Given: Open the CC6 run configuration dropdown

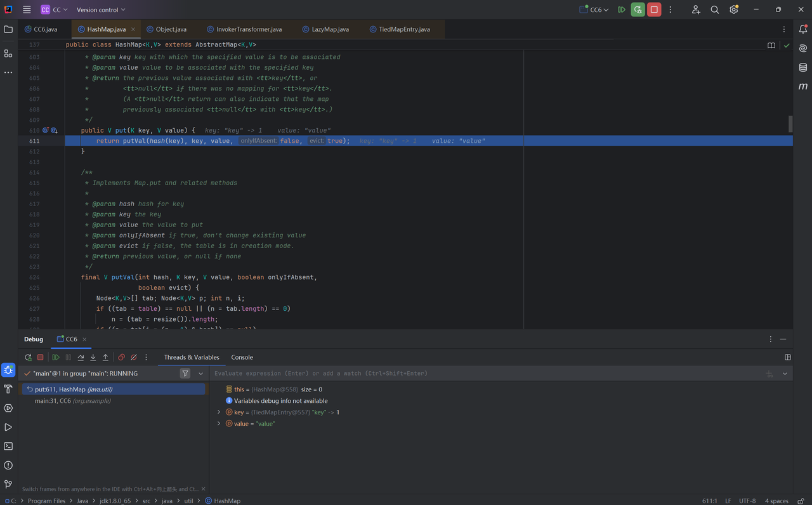Looking at the screenshot, I should click(x=594, y=10).
